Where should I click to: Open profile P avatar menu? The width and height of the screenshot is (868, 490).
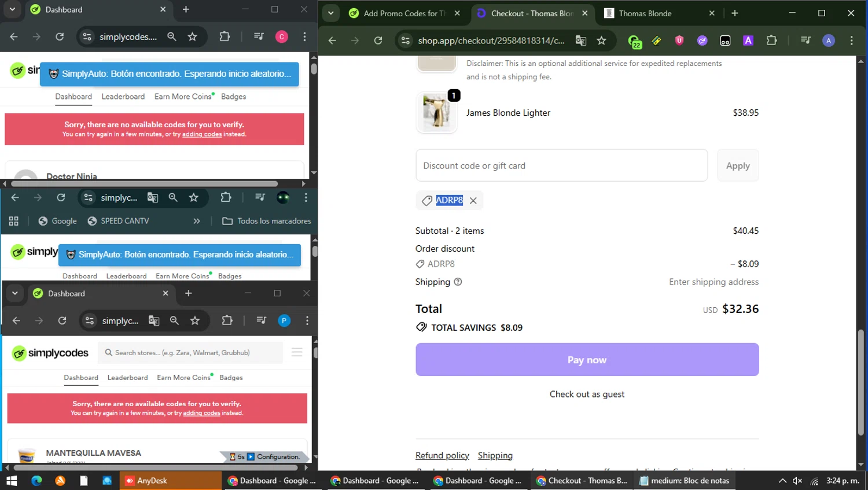284,320
